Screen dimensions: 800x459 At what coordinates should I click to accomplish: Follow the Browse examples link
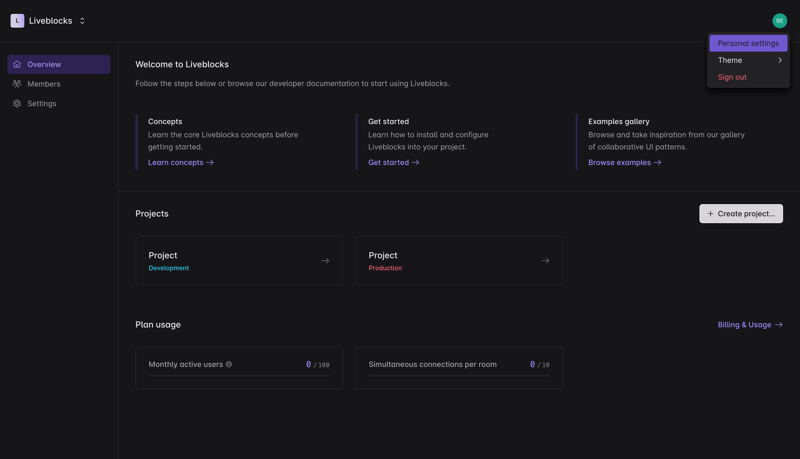(624, 162)
